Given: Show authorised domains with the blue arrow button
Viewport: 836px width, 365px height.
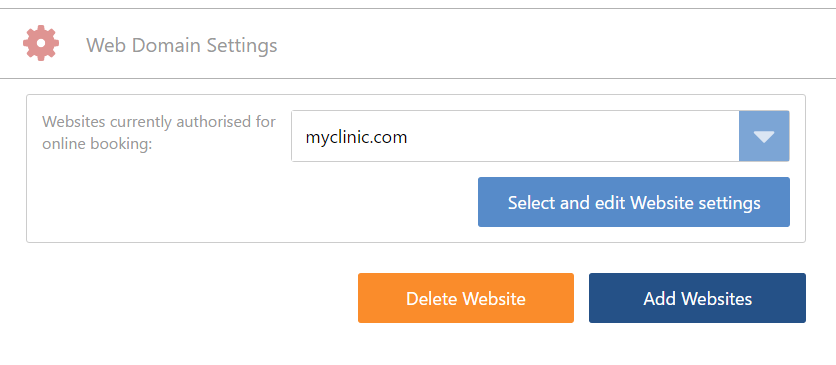Looking at the screenshot, I should pos(764,136).
